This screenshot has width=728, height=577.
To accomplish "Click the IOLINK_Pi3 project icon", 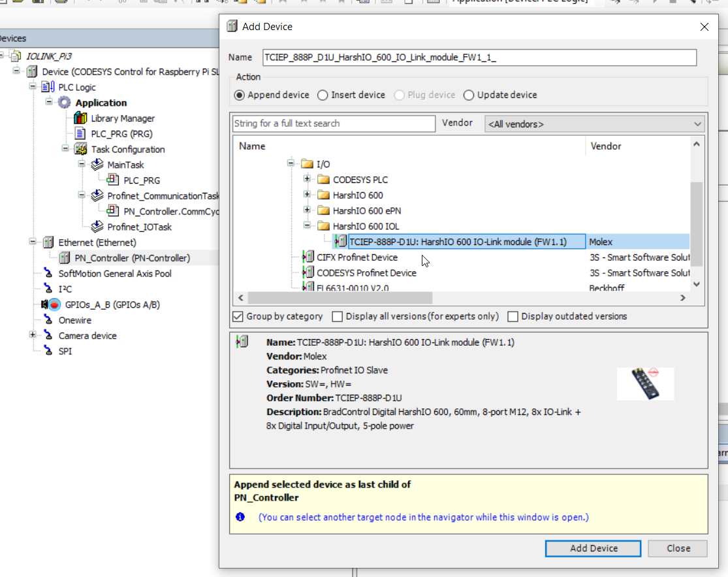I will coord(15,56).
